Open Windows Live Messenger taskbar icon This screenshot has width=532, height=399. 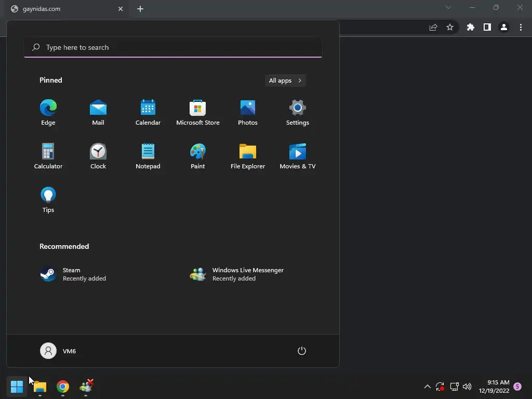[86, 387]
